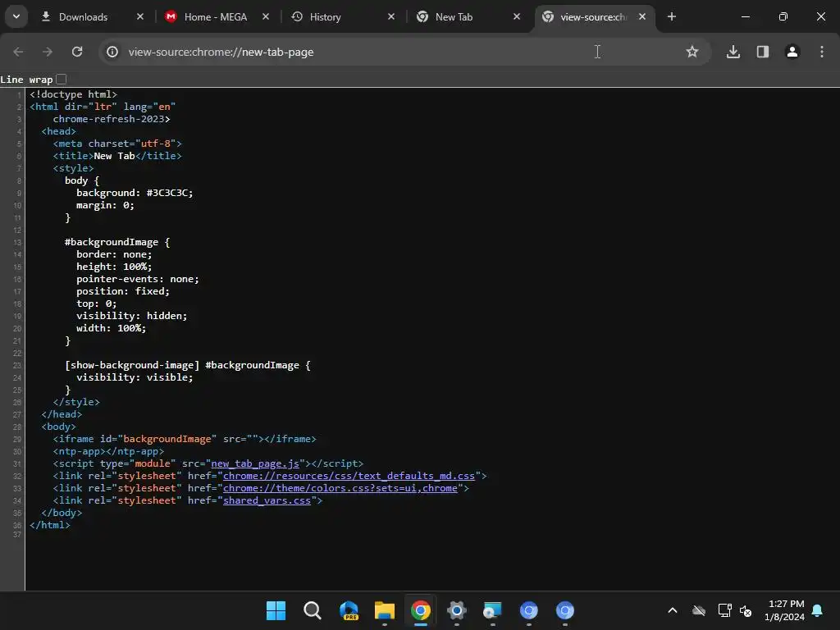Image resolution: width=840 pixels, height=630 pixels.
Task: Go forward to next page
Action: [48, 52]
